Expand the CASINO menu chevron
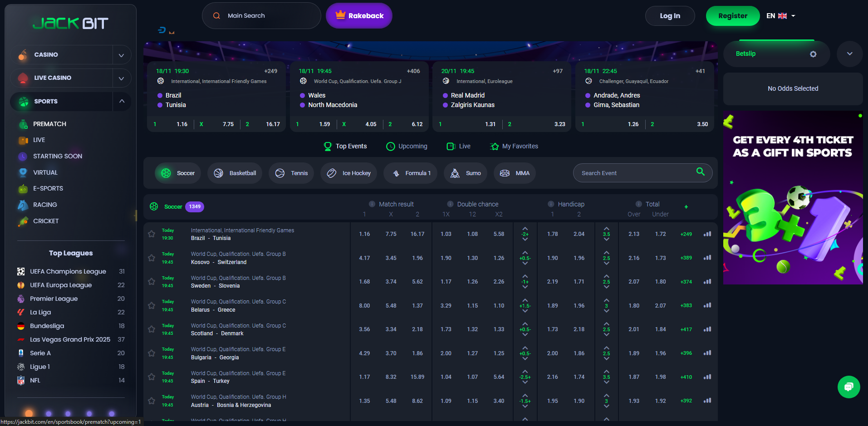Screen dimensions: 868x426 point(121,55)
